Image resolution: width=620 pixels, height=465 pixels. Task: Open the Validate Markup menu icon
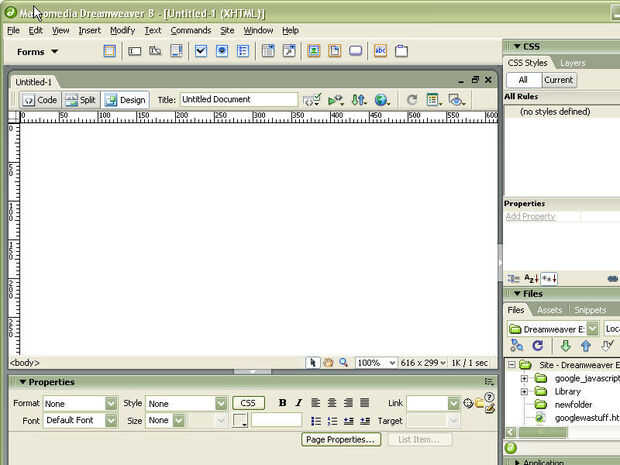pyautogui.click(x=336, y=100)
